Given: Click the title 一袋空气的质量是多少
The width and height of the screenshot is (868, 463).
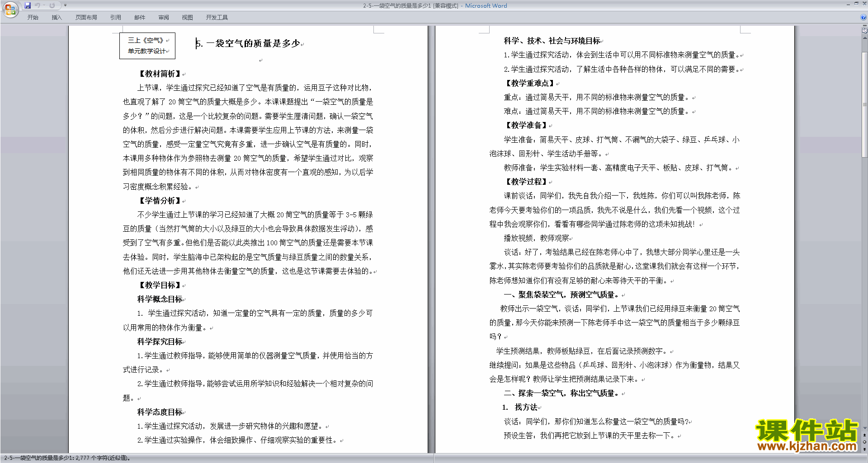Looking at the screenshot, I should coord(253,43).
